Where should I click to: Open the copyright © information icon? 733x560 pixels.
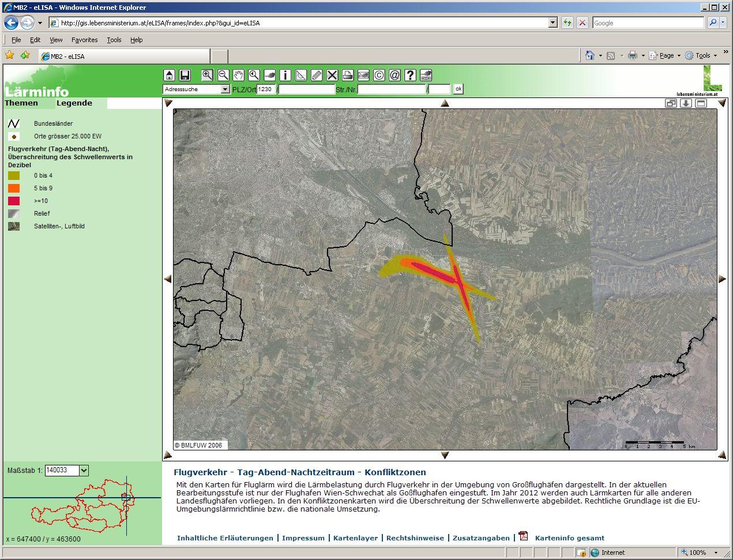(379, 75)
